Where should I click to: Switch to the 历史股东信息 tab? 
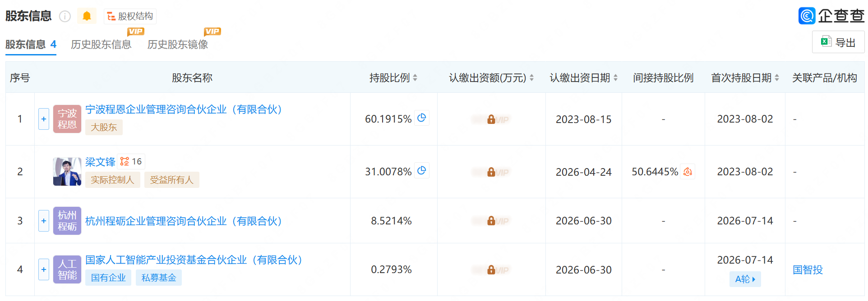(101, 45)
